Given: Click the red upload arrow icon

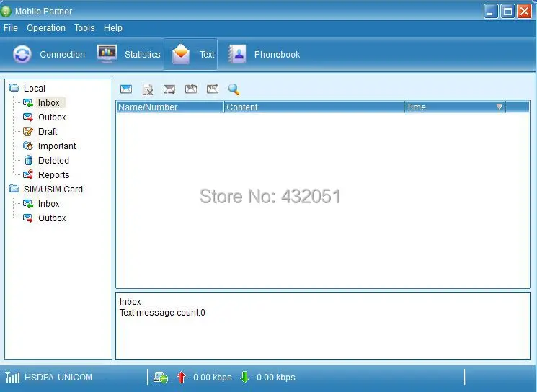Looking at the screenshot, I should click(181, 378).
